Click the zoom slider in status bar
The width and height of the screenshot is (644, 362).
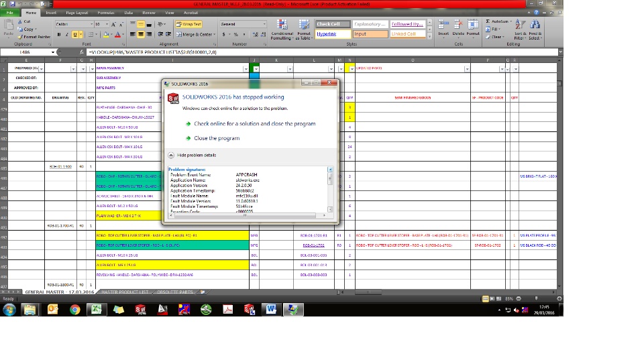pos(537,299)
